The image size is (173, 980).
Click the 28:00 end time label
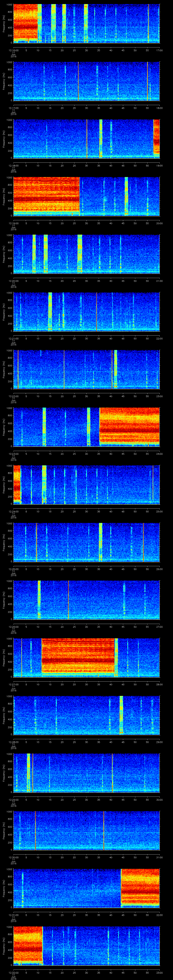click(x=159, y=684)
